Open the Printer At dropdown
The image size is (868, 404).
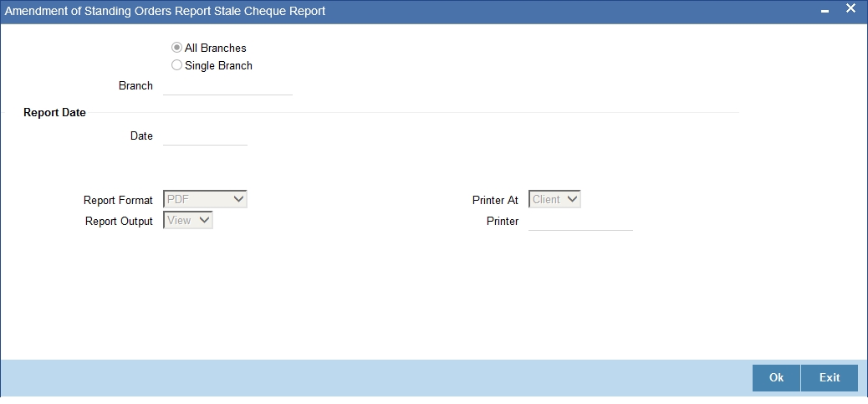554,199
